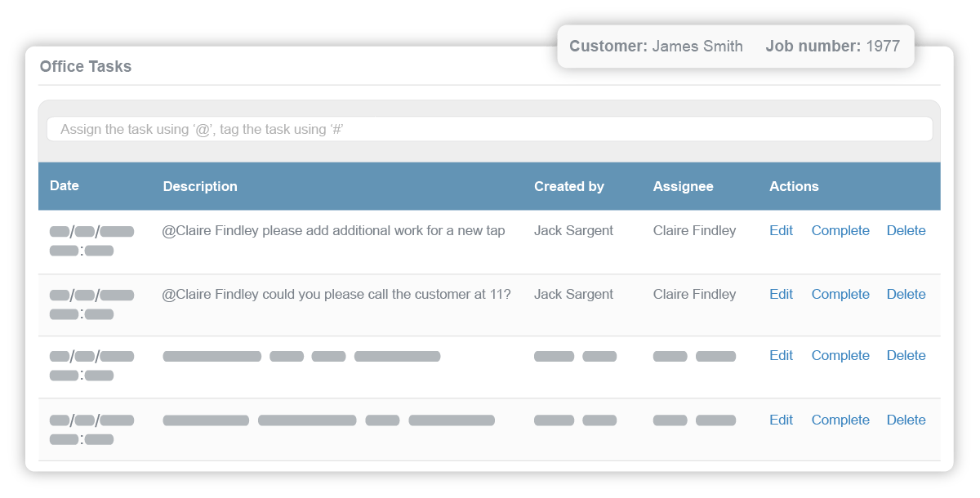
Task: Click the Created by column header
Action: [569, 186]
